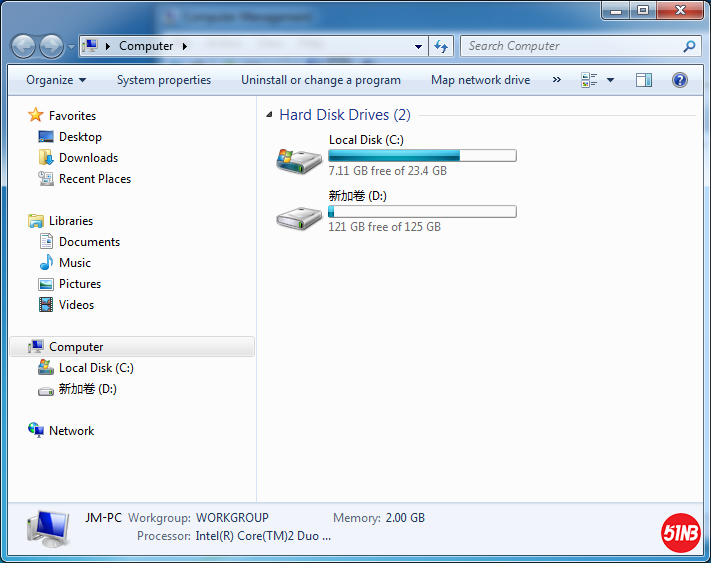
Task: Click the Documents library icon
Action: click(x=46, y=241)
